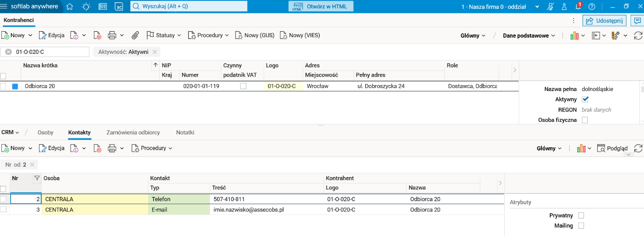Refresh the Kontrahenci list
The width and height of the screenshot is (644, 236).
click(x=638, y=35)
